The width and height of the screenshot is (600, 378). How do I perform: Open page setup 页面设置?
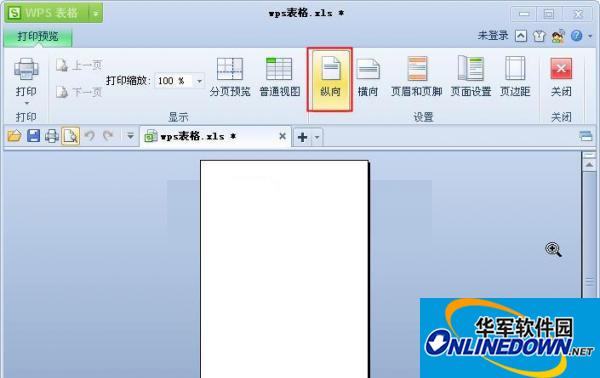[x=471, y=77]
